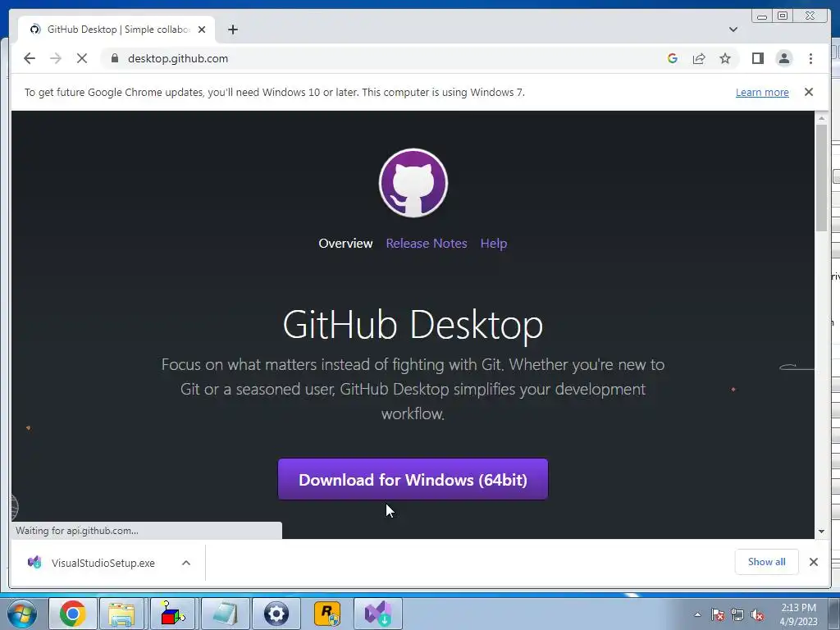Open the Windows Start menu
The width and height of the screenshot is (840, 630).
pyautogui.click(x=22, y=614)
